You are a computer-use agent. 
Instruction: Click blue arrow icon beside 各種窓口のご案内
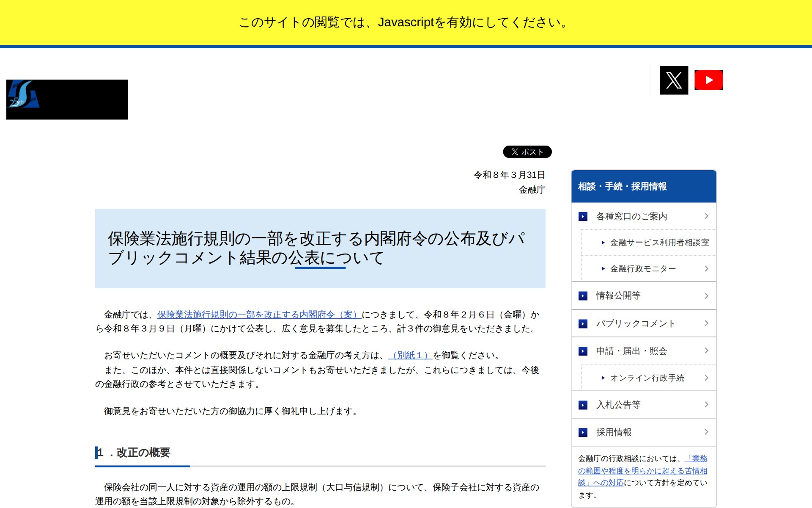tap(583, 217)
